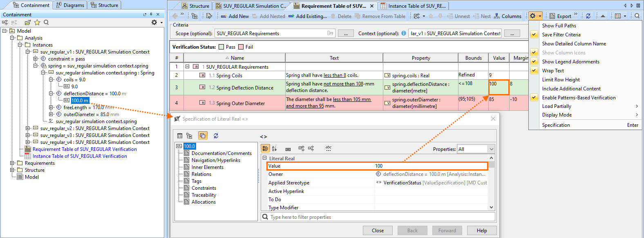
Task: Click the blue info icon beside Context
Action: pyautogui.click(x=404, y=34)
